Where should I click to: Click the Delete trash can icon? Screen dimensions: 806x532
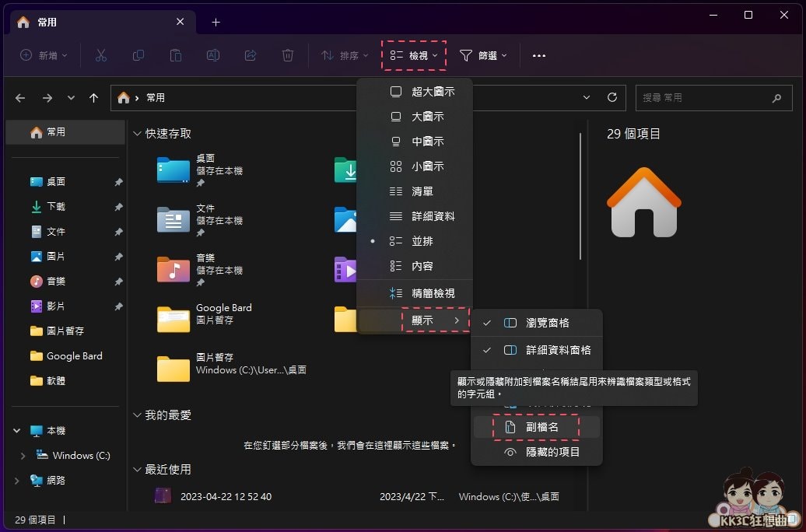tap(288, 55)
